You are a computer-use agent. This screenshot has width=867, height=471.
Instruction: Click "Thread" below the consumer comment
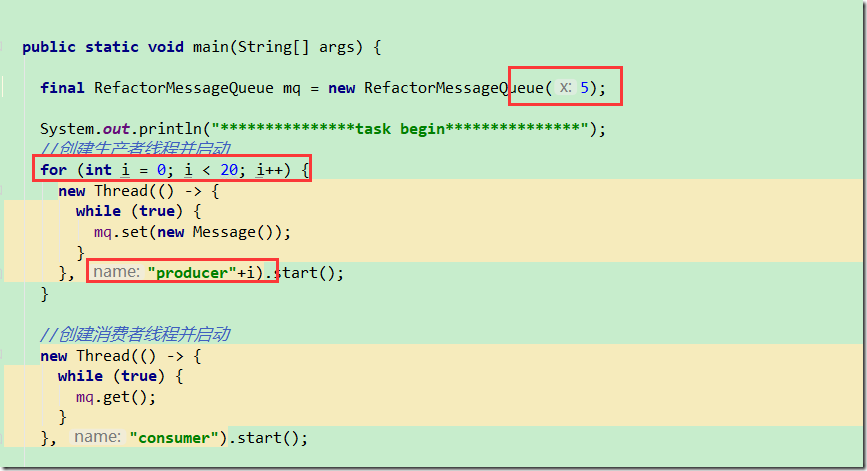coord(103,356)
